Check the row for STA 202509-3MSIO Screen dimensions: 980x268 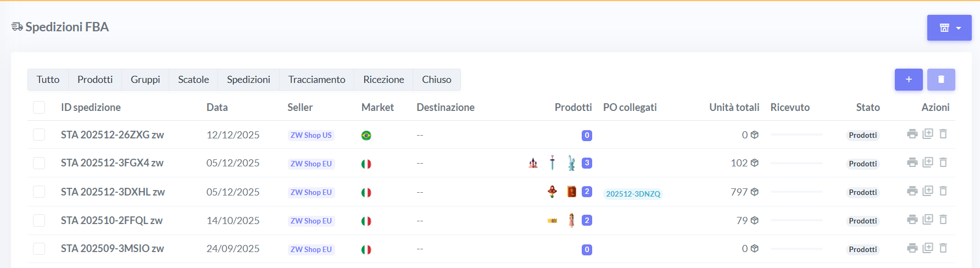39,249
